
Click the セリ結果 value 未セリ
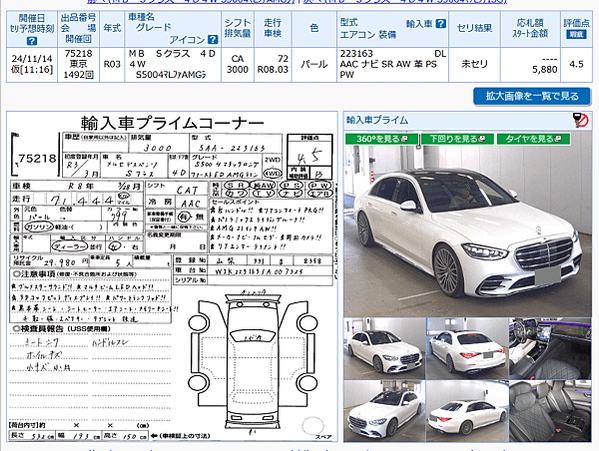(474, 64)
